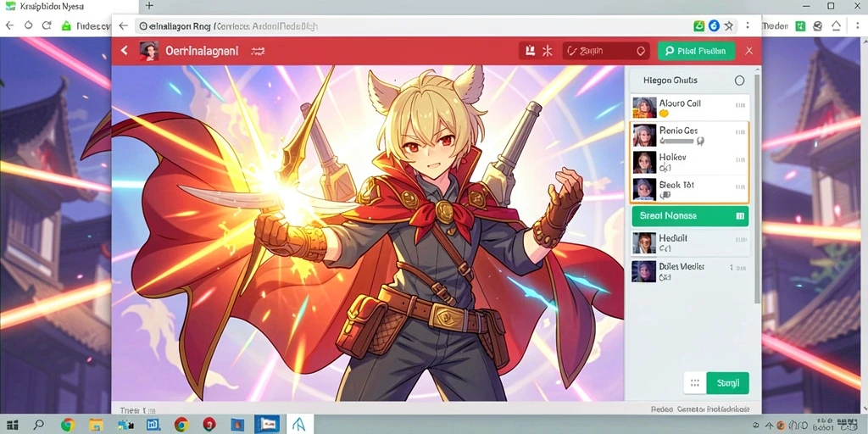Focus the red search field in the header
Image resolution: width=868 pixels, height=434 pixels.
tap(605, 51)
